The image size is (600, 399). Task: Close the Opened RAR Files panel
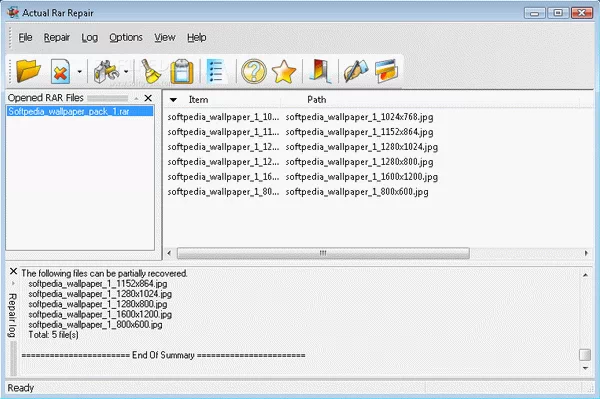click(148, 98)
